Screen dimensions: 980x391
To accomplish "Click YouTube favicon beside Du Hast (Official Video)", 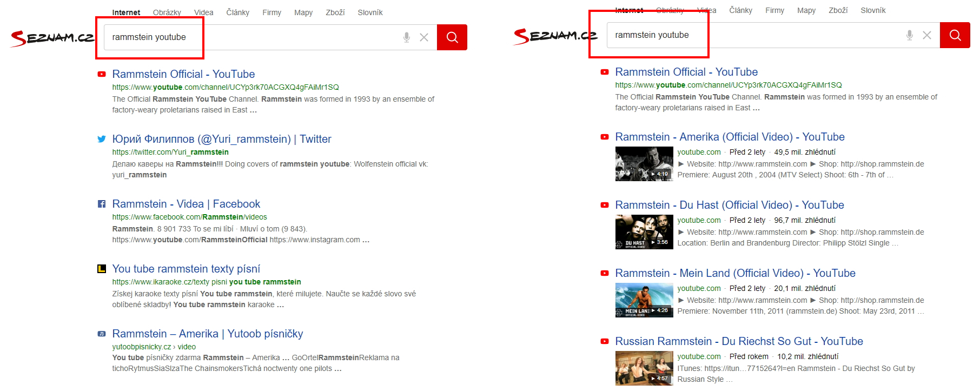I will point(605,205).
